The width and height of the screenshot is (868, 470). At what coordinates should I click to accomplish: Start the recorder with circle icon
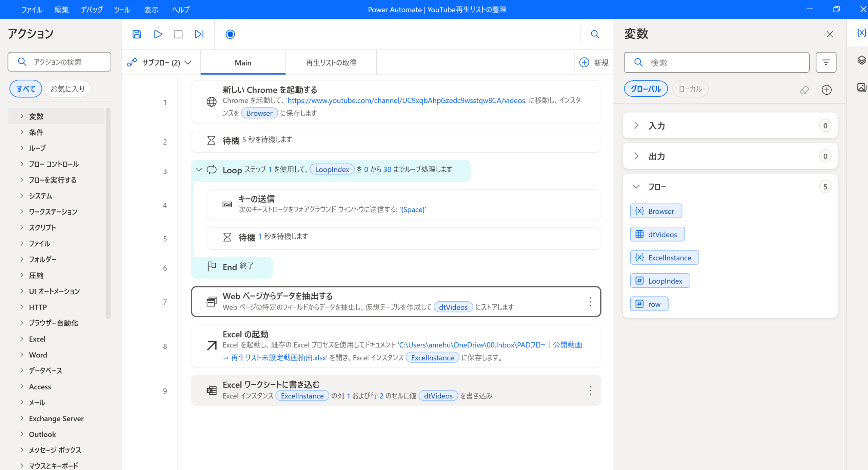click(x=230, y=34)
